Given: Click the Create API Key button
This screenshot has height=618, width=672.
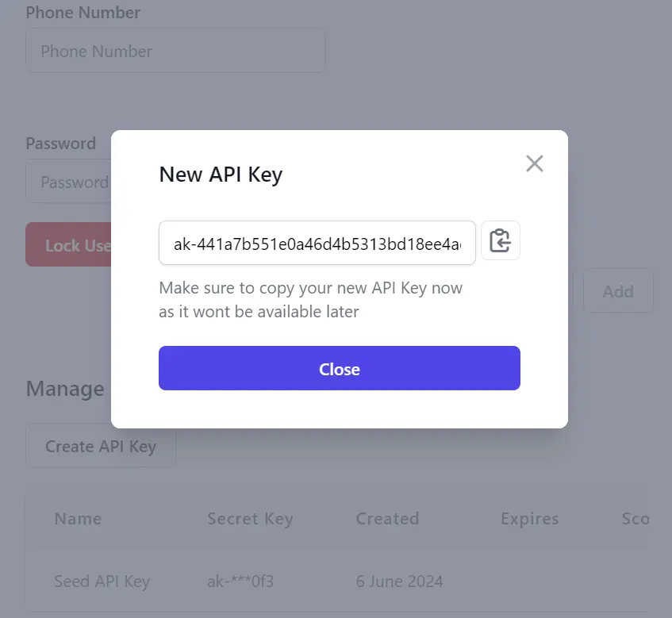Looking at the screenshot, I should [100, 446].
